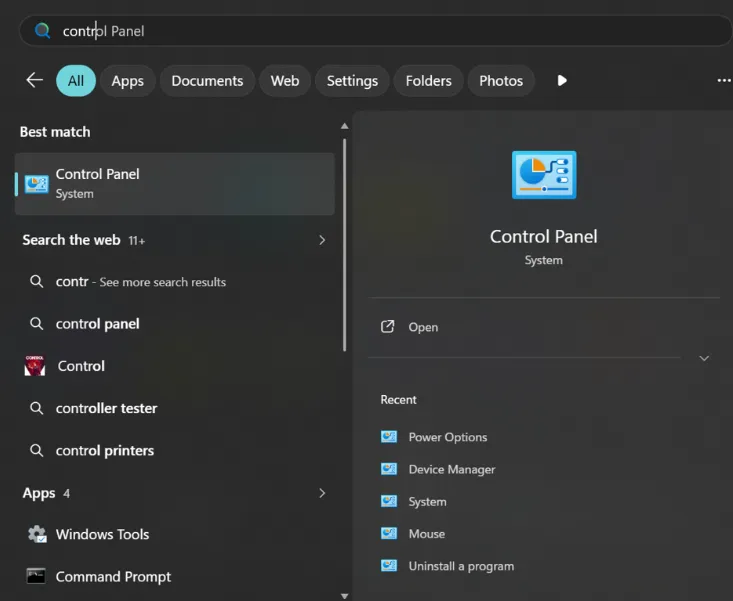The image size is (733, 601).
Task: Click the magnifier icon beside 'controller tester'
Action: (x=36, y=408)
